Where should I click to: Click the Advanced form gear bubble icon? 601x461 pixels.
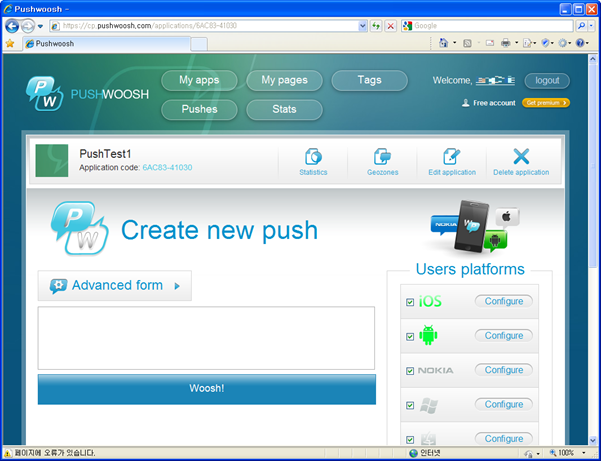click(58, 286)
